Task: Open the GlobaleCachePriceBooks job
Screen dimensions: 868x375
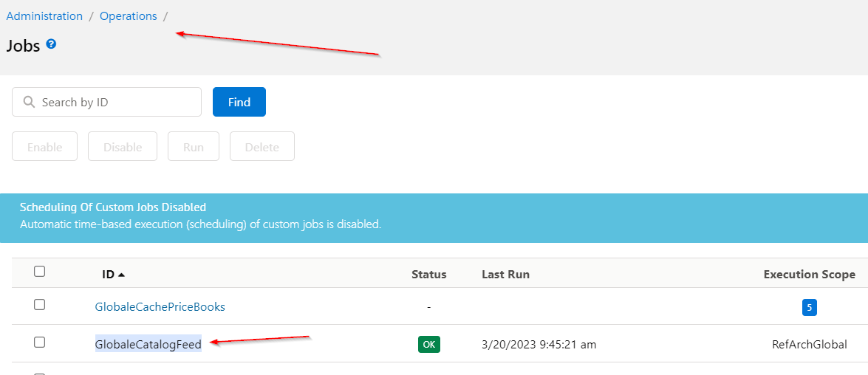Action: (160, 306)
